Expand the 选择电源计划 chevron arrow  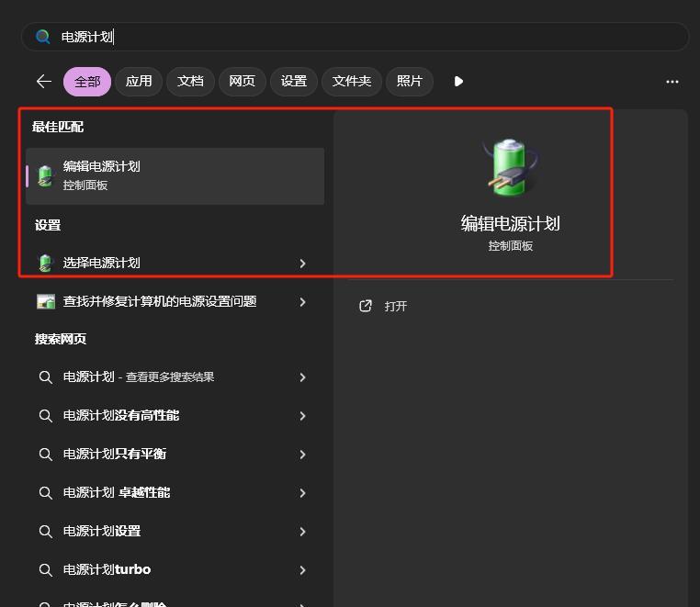302,264
